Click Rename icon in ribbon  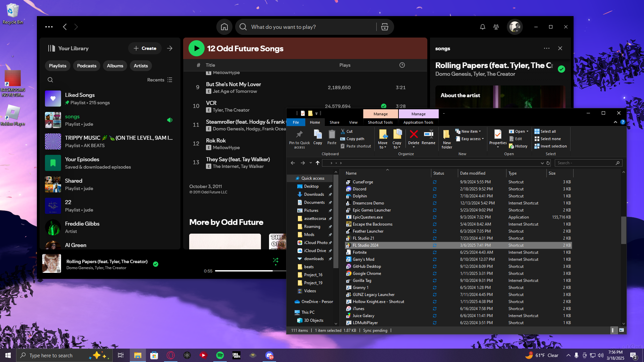tap(429, 137)
